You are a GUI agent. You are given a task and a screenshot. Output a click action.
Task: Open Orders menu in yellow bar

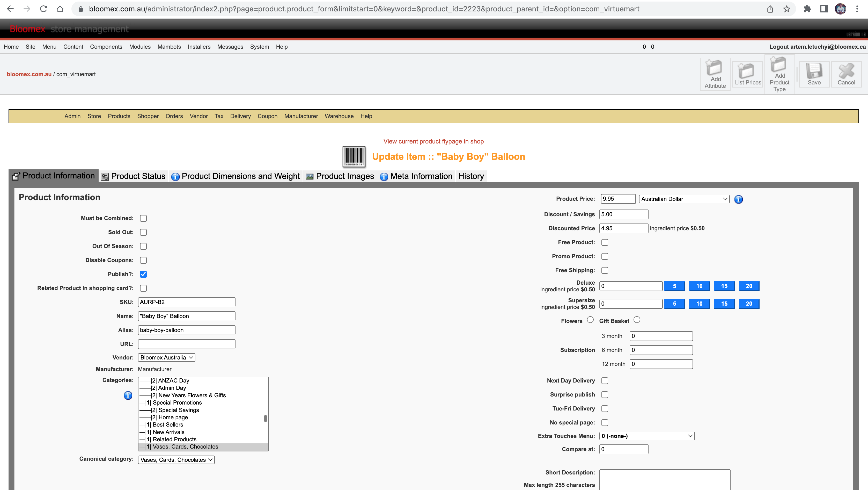pos(174,116)
